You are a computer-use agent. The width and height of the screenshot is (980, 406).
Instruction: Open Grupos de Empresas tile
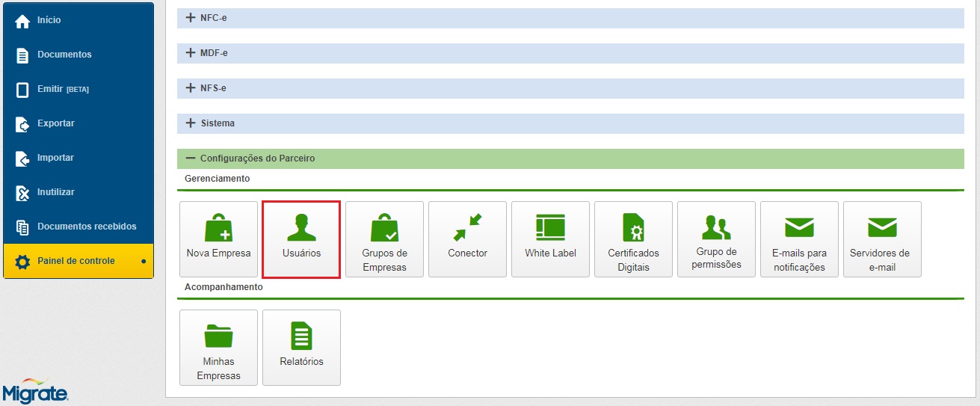384,239
